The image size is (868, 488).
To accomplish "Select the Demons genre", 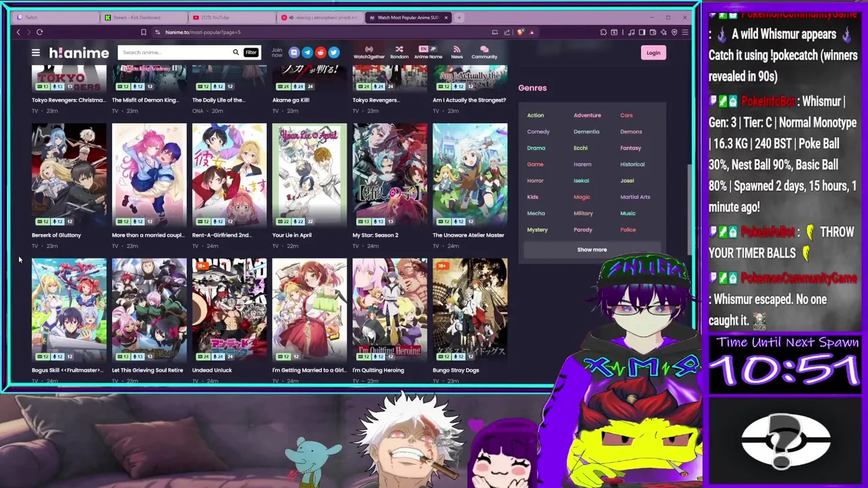I will click(631, 131).
